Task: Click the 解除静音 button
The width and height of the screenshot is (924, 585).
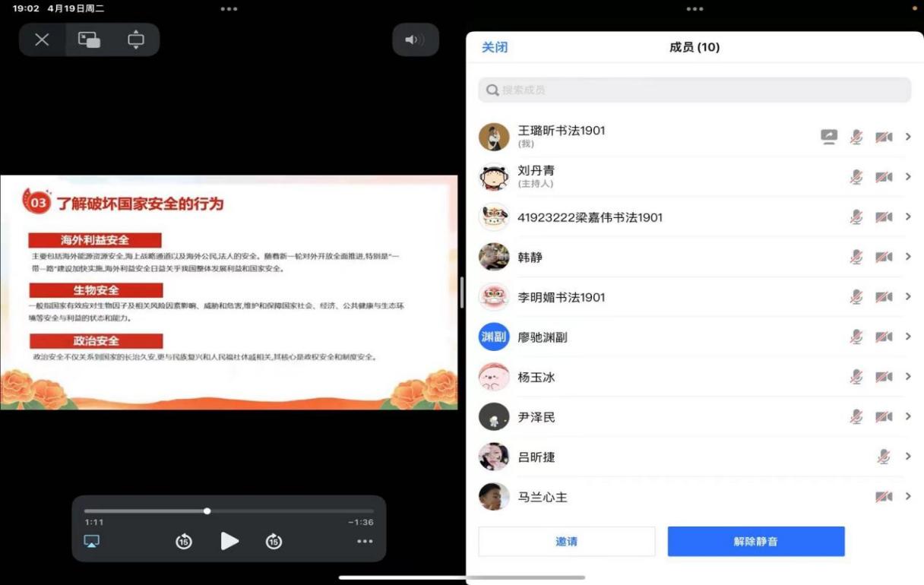Action: pos(755,542)
